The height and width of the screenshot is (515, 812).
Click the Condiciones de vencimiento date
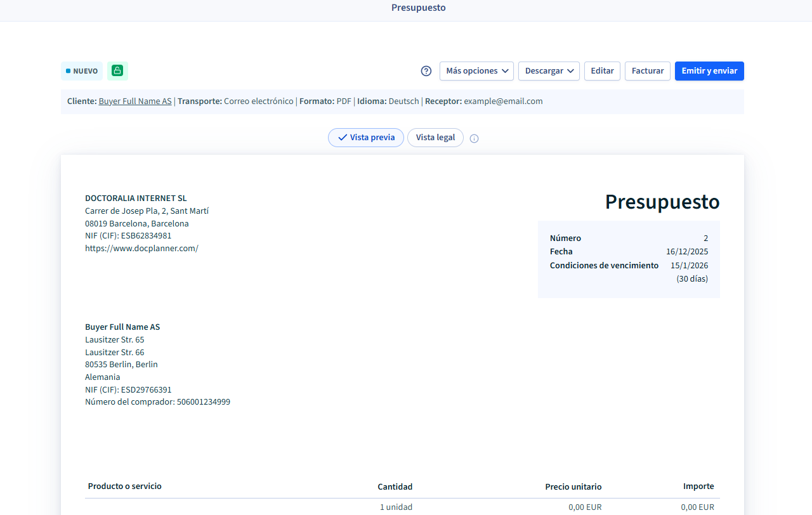click(690, 265)
